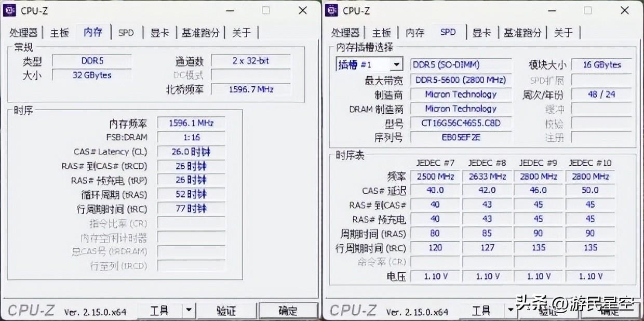Close the left CPU-Z window
This screenshot has height=321, width=644.
click(302, 10)
